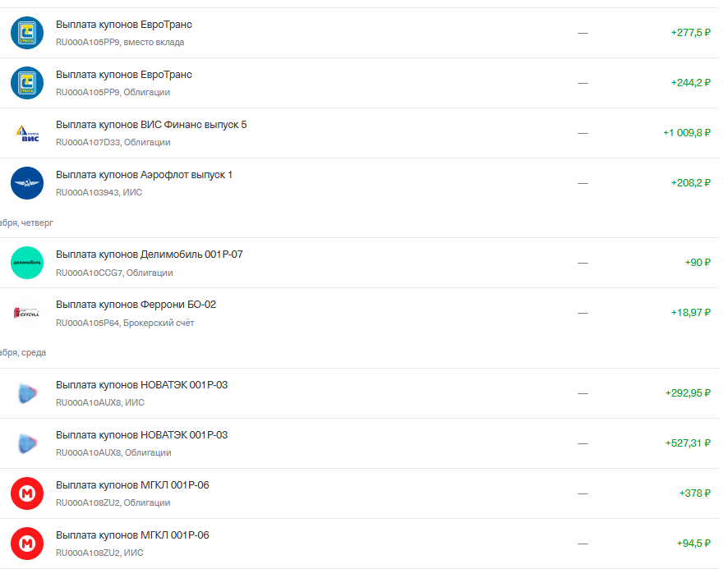Click the Феррони company logo

tap(26, 313)
